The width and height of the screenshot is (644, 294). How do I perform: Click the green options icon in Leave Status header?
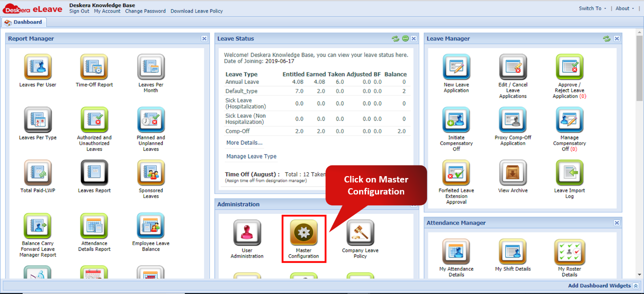(405, 39)
